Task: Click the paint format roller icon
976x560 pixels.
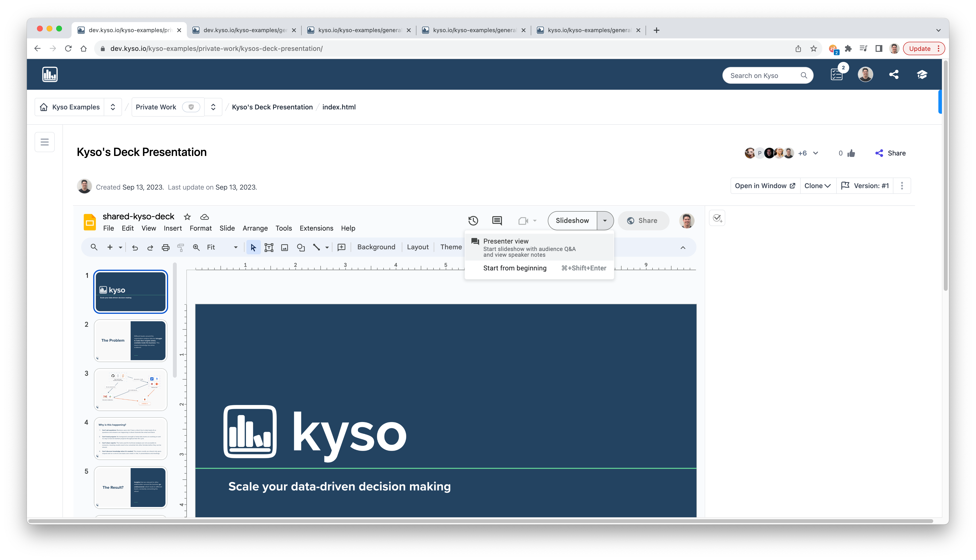Action: point(181,247)
